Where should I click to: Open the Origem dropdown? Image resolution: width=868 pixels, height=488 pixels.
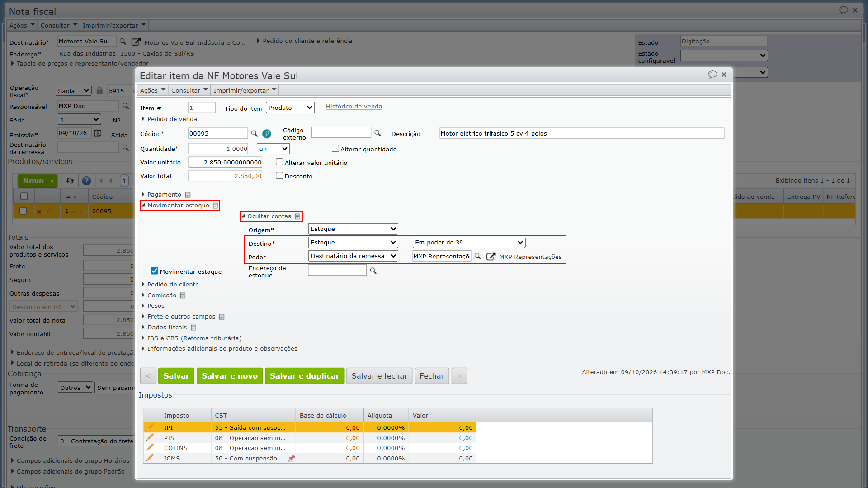point(353,229)
